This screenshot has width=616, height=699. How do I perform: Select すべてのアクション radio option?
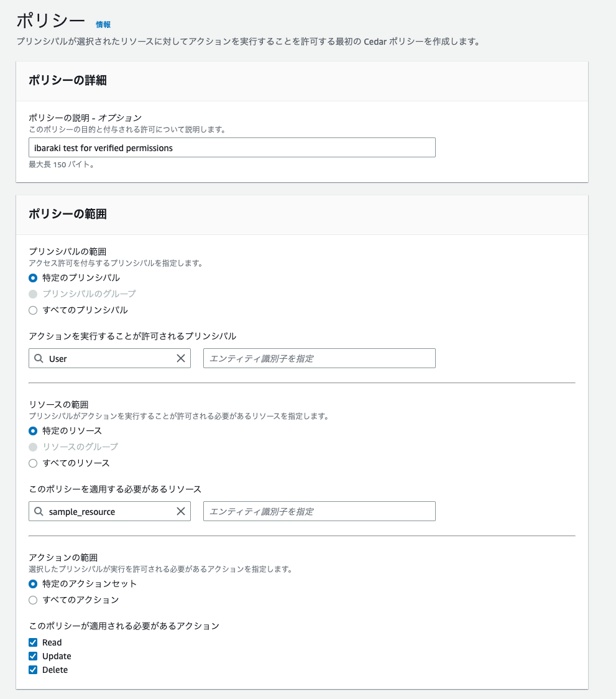pyautogui.click(x=33, y=600)
